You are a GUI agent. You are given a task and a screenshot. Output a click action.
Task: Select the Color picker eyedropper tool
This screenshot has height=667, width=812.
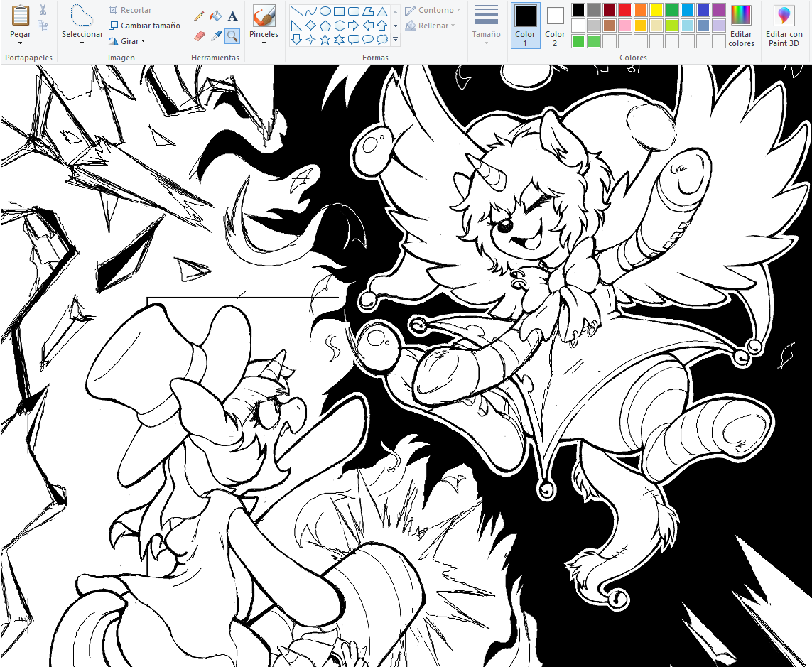point(216,36)
